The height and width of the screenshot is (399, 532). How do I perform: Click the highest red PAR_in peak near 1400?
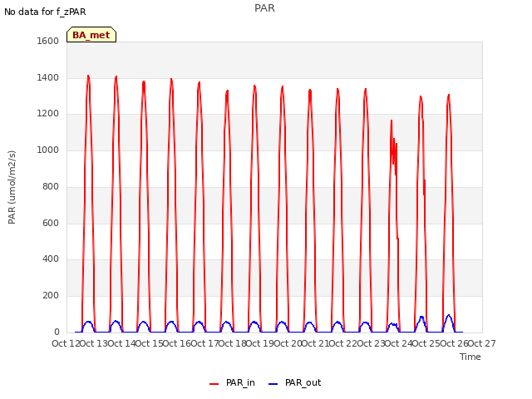click(x=88, y=76)
